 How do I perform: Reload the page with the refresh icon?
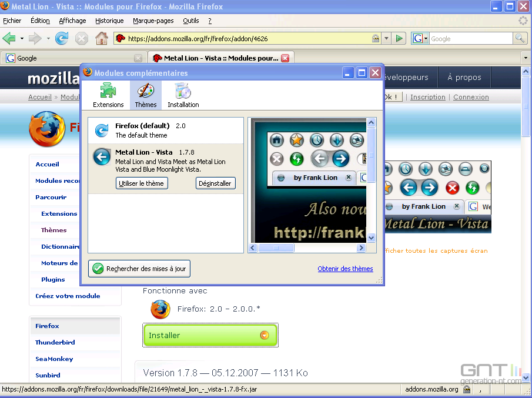coord(61,38)
